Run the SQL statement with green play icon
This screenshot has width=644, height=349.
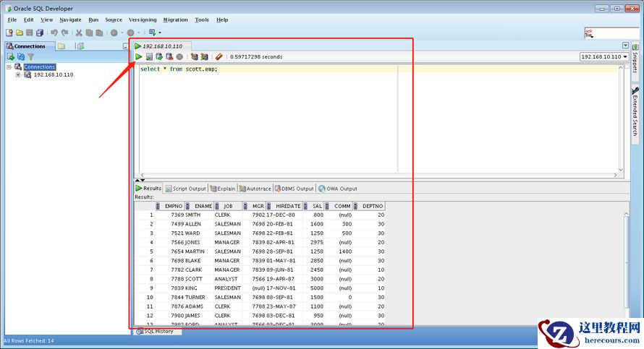[x=139, y=56]
